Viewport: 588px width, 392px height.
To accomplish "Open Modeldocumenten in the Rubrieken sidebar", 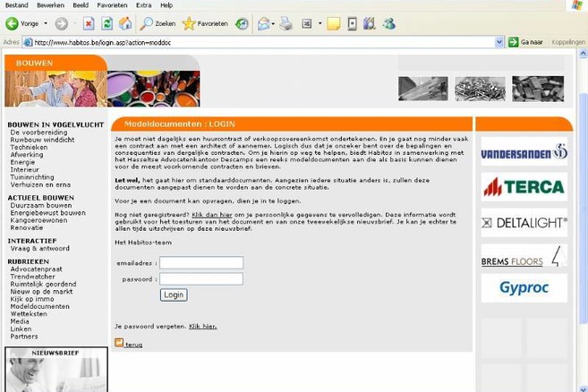I will 39,306.
